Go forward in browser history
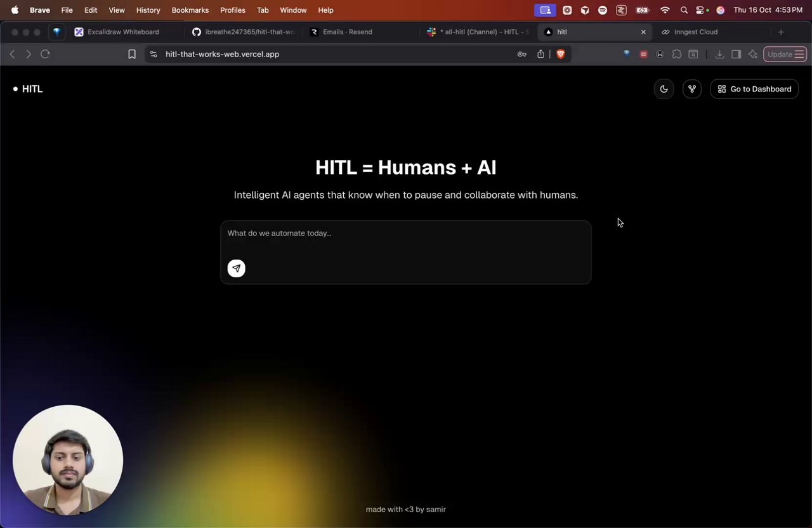Screen dimensions: 812x528 (29, 54)
